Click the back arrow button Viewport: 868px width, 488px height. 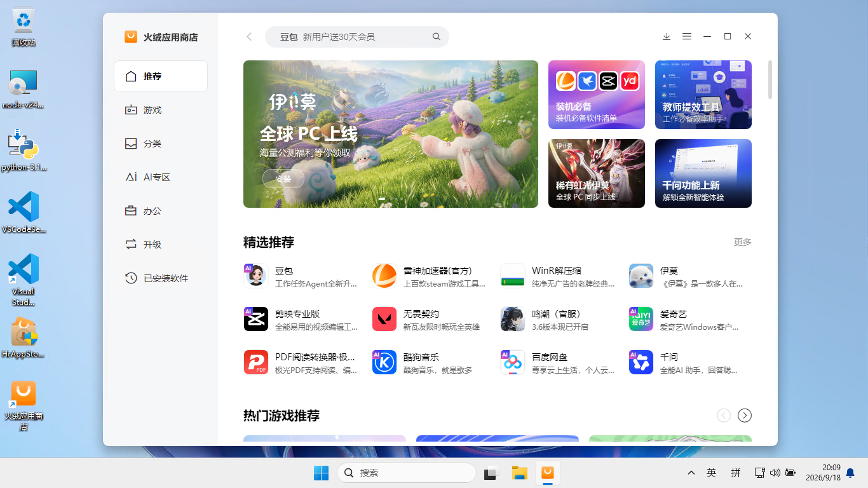coord(249,37)
